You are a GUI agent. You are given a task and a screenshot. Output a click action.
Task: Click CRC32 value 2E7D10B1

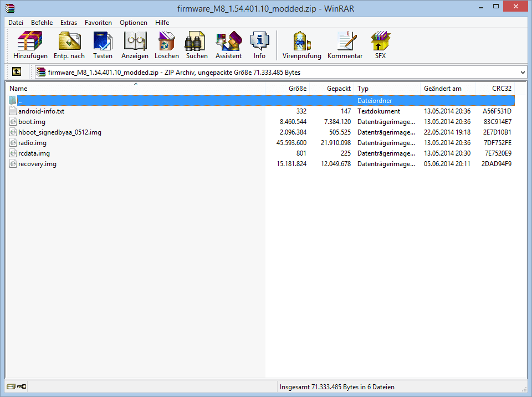(x=497, y=132)
